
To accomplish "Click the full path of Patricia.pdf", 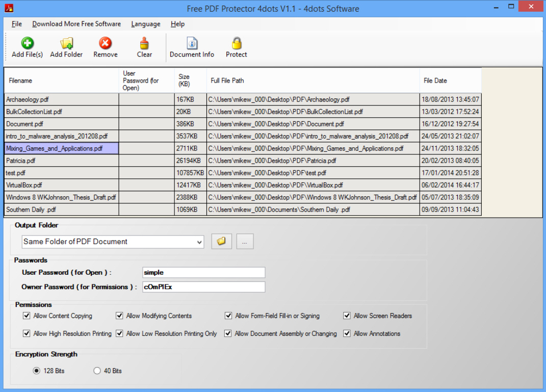I will tap(313, 161).
